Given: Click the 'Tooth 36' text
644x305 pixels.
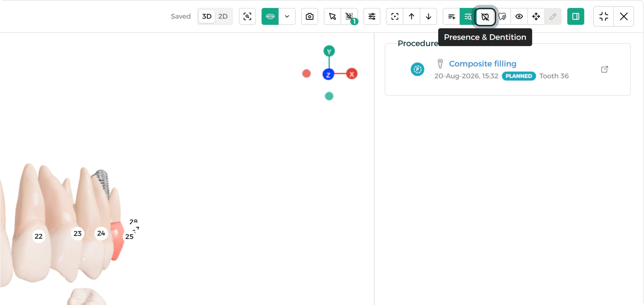Looking at the screenshot, I should point(554,76).
